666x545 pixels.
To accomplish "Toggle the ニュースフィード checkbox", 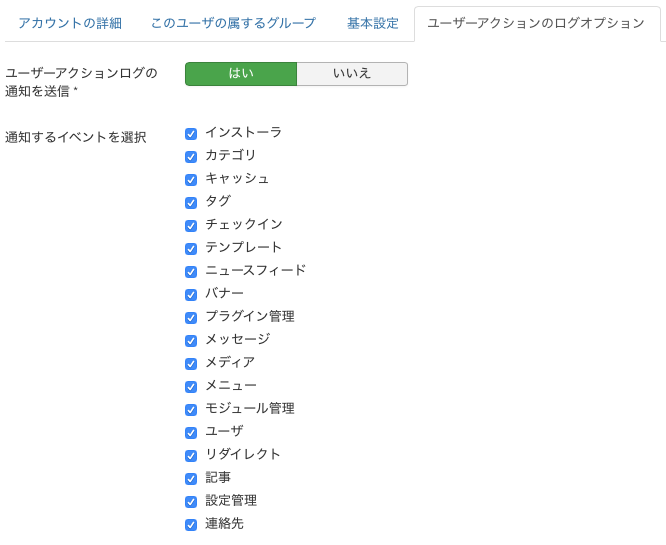I will pos(191,271).
